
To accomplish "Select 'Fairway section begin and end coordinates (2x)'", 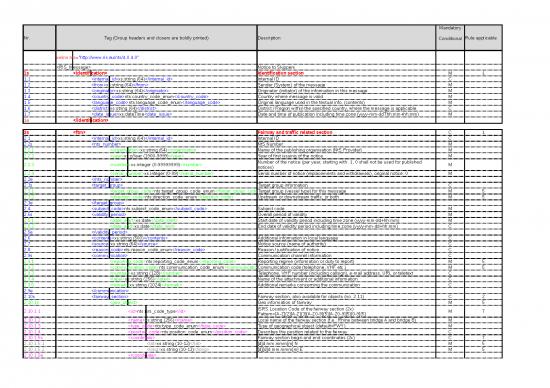I will pos(307,337).
